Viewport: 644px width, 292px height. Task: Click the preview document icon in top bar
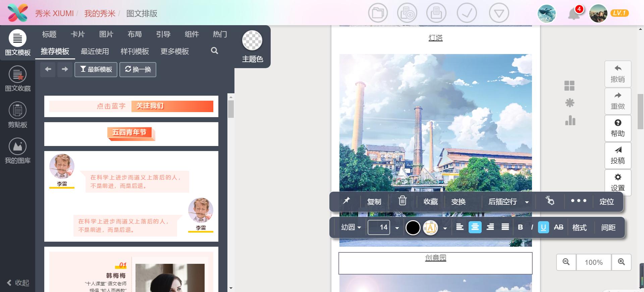[407, 13]
